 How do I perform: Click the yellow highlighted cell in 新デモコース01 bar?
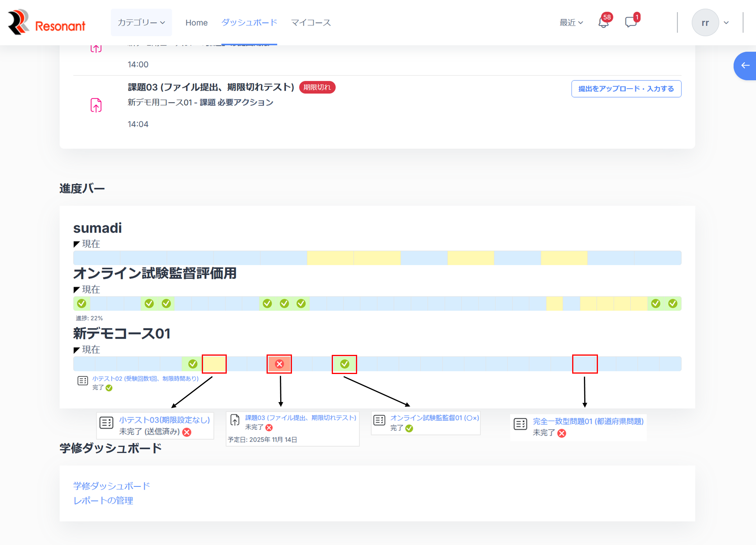[214, 364]
